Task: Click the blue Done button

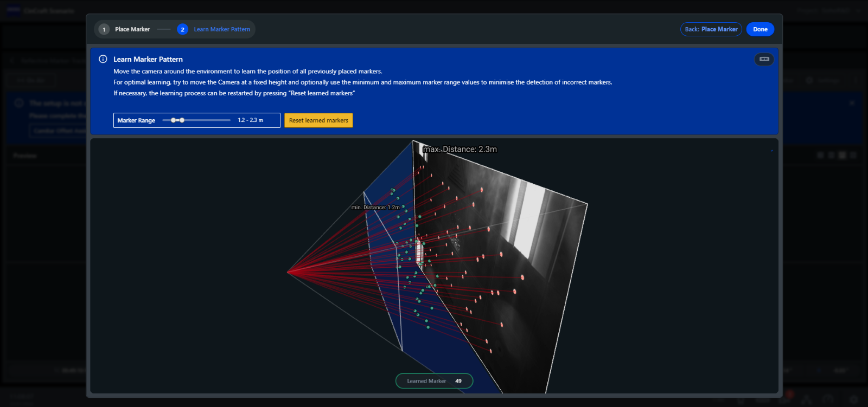Action: 760,29
